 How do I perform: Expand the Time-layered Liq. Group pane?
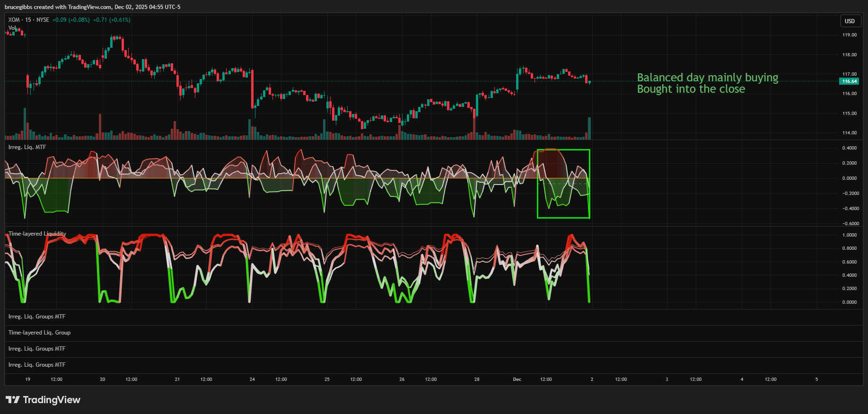39,333
